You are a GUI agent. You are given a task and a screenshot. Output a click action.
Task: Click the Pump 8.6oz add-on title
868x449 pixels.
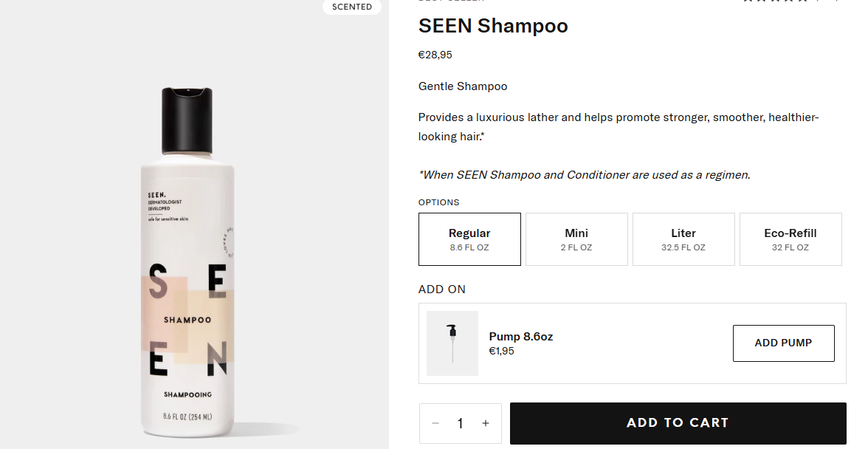[x=520, y=337]
